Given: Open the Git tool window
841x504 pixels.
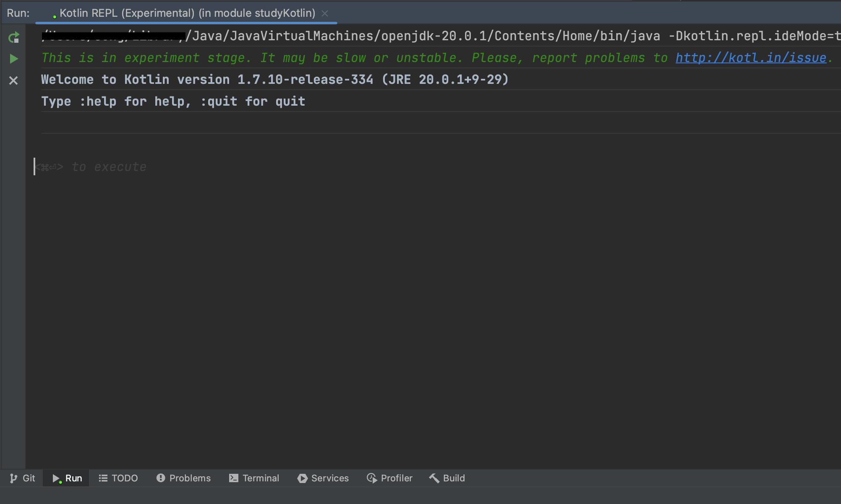Looking at the screenshot, I should [x=23, y=478].
